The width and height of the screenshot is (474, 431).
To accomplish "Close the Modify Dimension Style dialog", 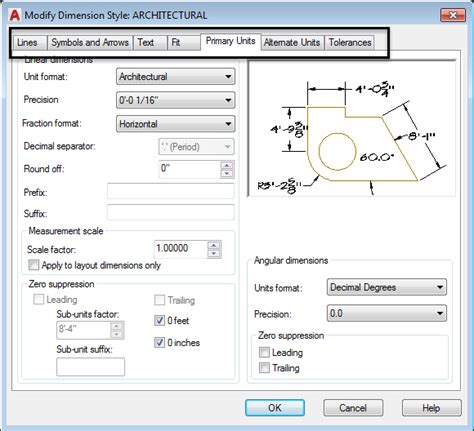I will [x=453, y=15].
